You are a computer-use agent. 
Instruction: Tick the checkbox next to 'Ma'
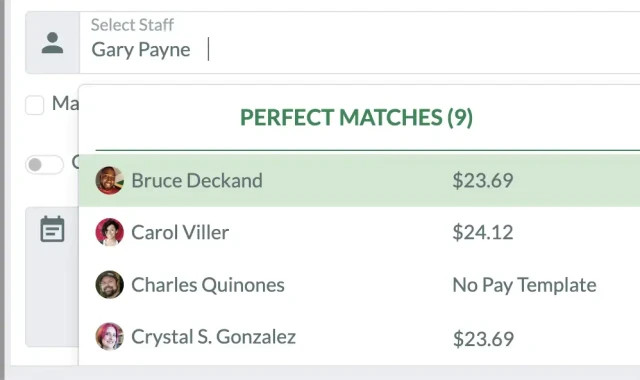(x=35, y=105)
